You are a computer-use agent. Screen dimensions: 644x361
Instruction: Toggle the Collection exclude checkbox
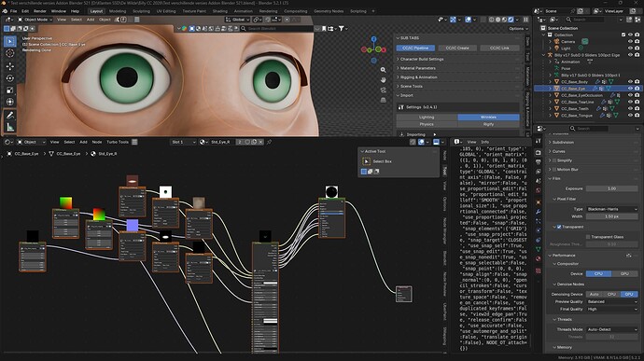coord(623,35)
